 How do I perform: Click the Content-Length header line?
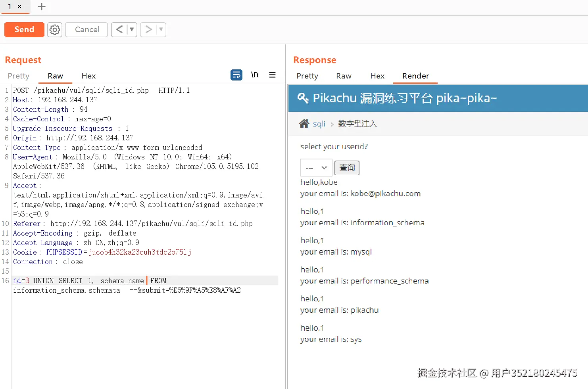pyautogui.click(x=50, y=109)
